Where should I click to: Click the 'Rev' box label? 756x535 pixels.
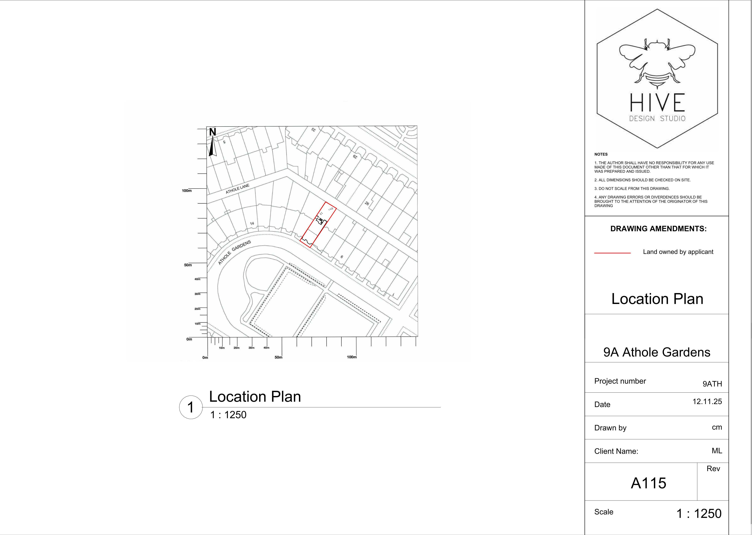click(713, 469)
